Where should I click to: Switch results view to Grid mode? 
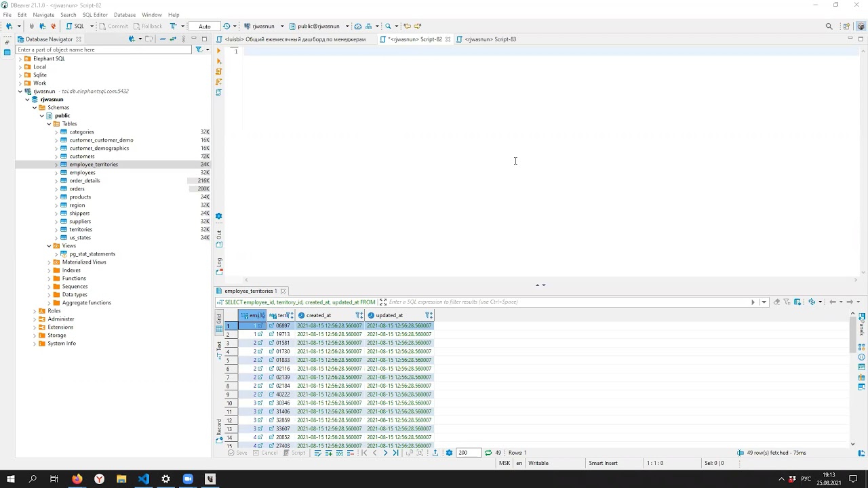pos(219,323)
